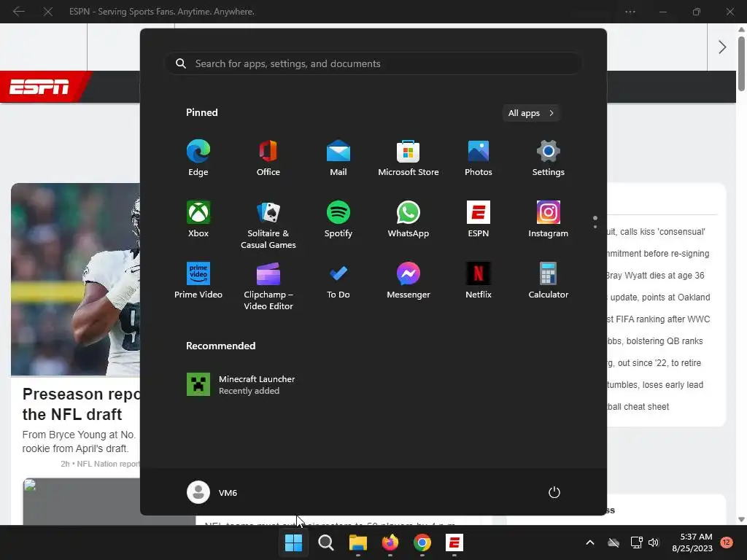Show hidden system tray icons
Viewport: 747px width, 560px height.
(x=589, y=542)
